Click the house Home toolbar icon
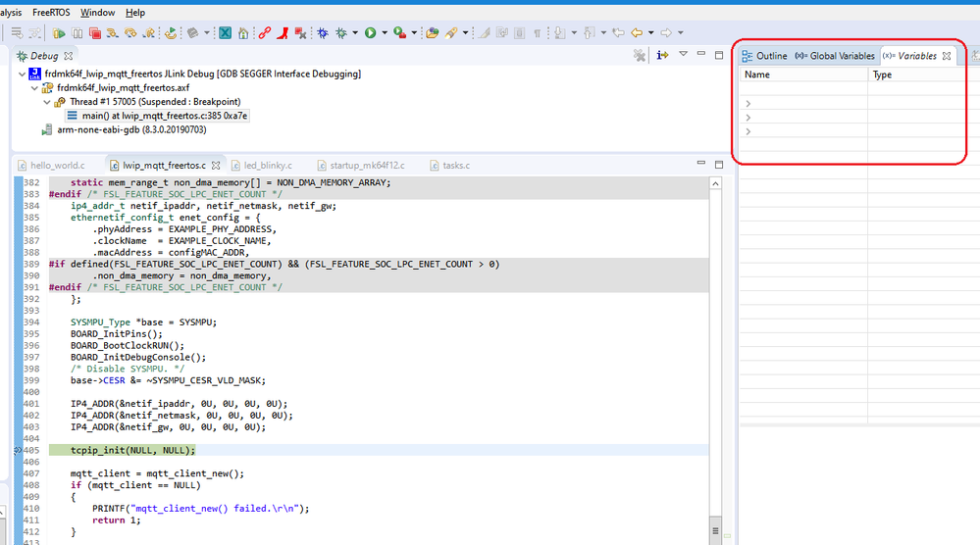The height and width of the screenshot is (545, 980). tap(243, 33)
